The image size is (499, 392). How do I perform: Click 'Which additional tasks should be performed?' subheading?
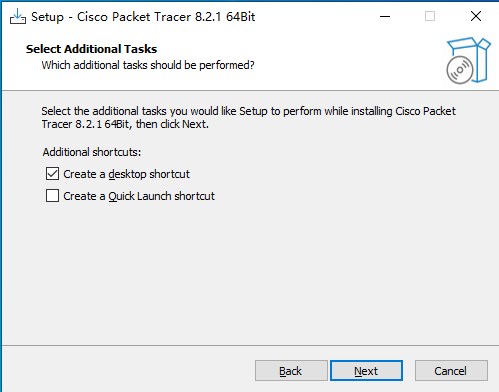[x=148, y=65]
